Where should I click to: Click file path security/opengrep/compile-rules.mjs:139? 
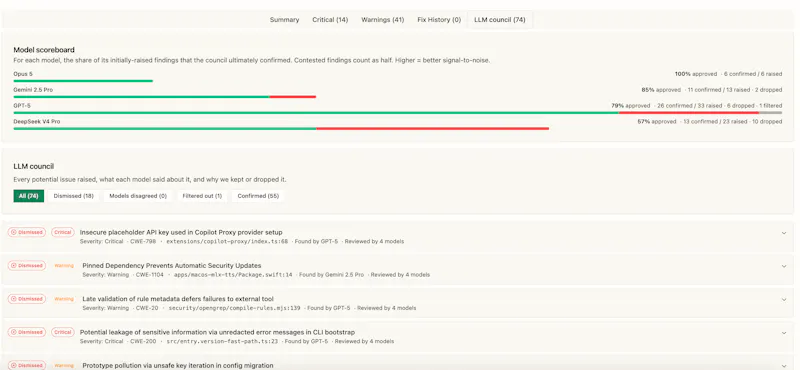coord(234,308)
